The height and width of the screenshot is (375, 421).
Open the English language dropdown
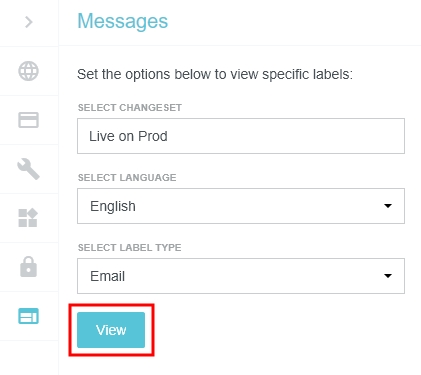[x=241, y=206]
